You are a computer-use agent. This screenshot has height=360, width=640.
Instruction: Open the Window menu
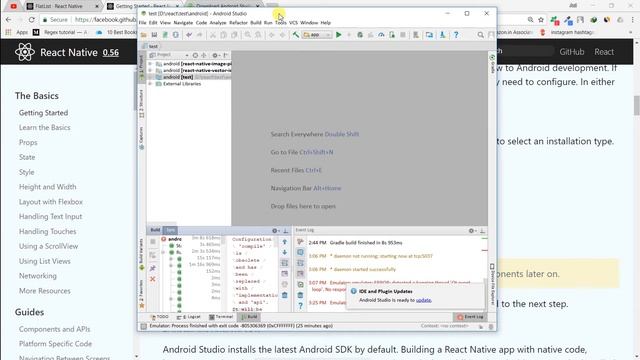309,23
